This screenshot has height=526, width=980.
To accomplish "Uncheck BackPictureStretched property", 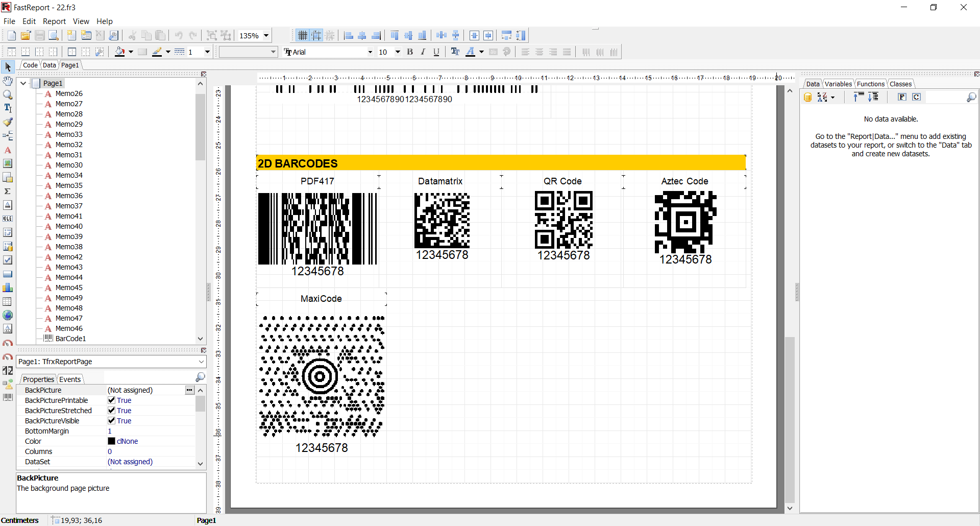I will tap(111, 411).
